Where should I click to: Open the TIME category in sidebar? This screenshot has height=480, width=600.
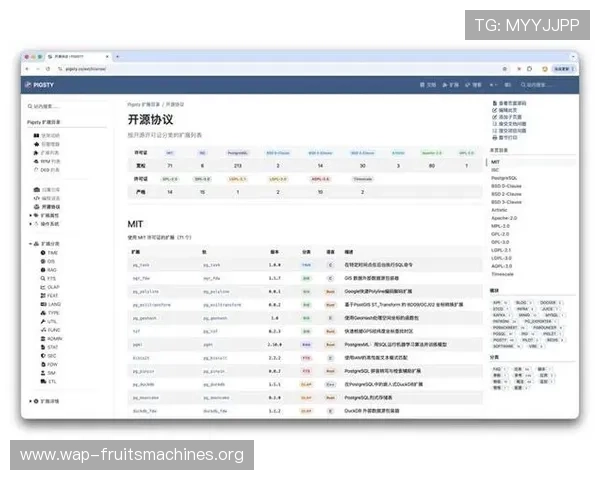[x=49, y=253]
